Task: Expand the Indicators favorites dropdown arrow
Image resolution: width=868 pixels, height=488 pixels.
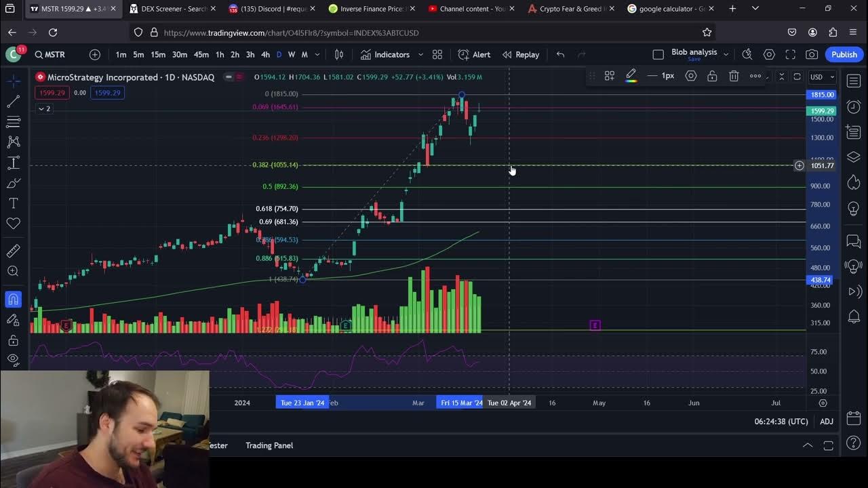Action: [420, 55]
